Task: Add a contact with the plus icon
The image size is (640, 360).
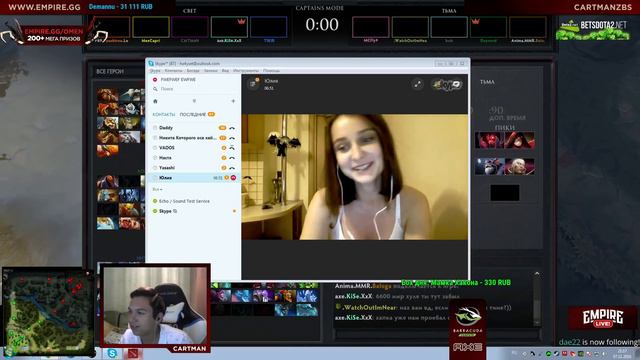Action: 233,101
